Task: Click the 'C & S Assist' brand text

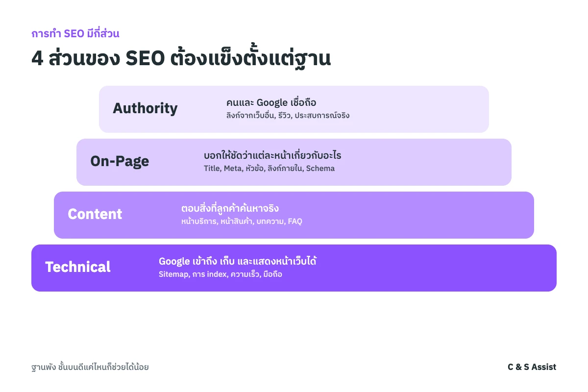Action: tap(532, 367)
